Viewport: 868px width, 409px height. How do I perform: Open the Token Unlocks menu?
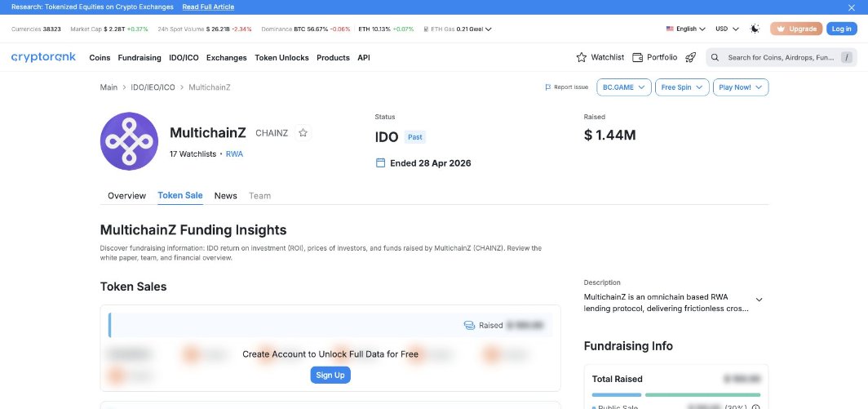pos(281,58)
